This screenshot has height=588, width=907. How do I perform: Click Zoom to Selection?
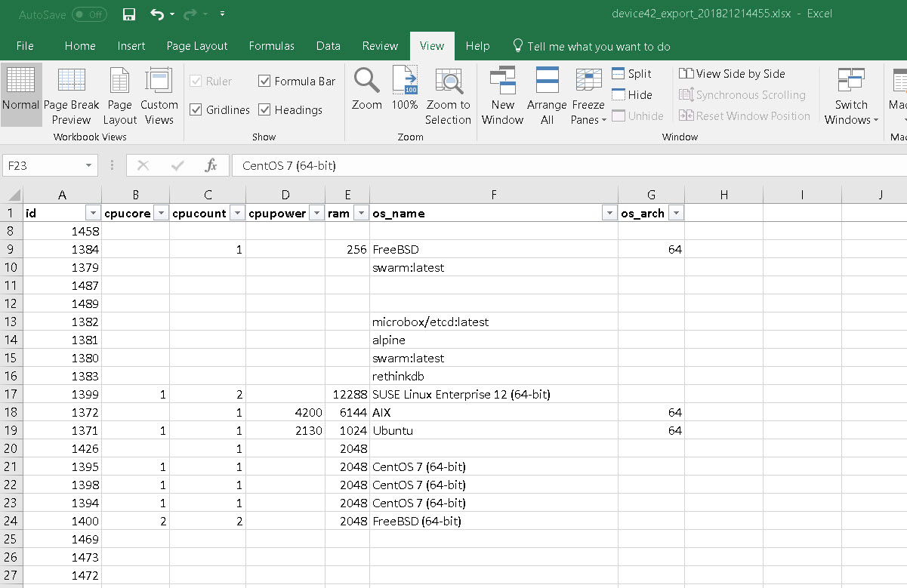pyautogui.click(x=448, y=96)
